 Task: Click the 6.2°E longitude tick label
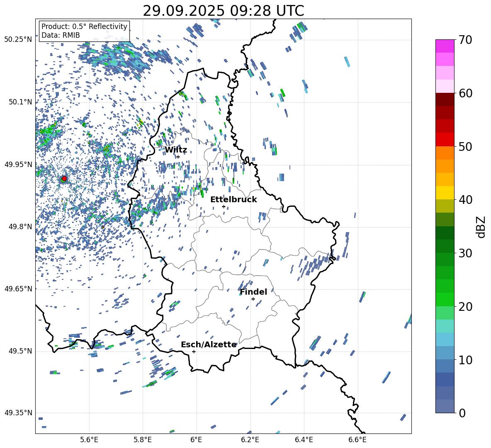pyautogui.click(x=250, y=440)
